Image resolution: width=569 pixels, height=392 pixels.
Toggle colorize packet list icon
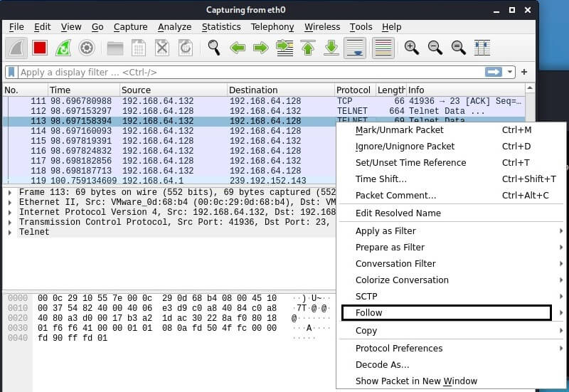click(x=383, y=48)
